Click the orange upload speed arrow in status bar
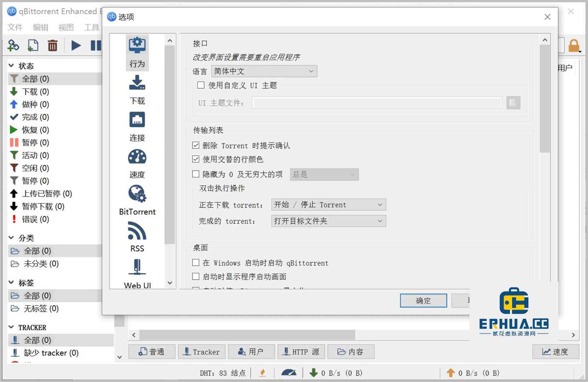 451,373
